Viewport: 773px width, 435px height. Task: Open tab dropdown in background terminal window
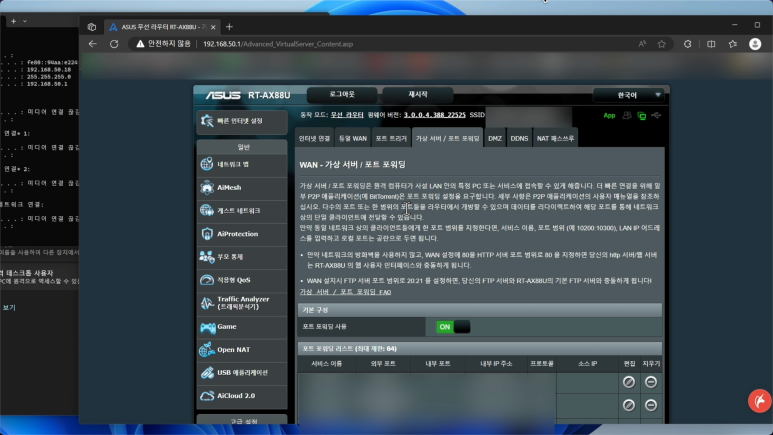(x=25, y=21)
